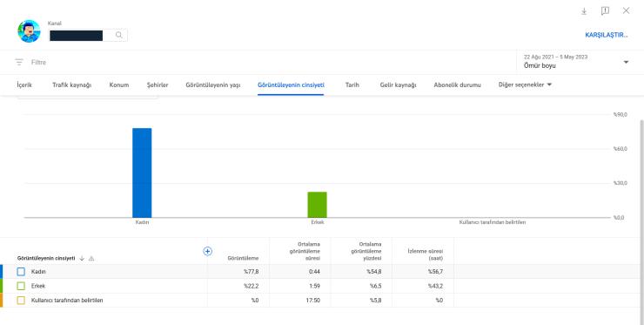The width and height of the screenshot is (644, 325).
Task: Switch to the Tarih tab
Action: (x=352, y=85)
